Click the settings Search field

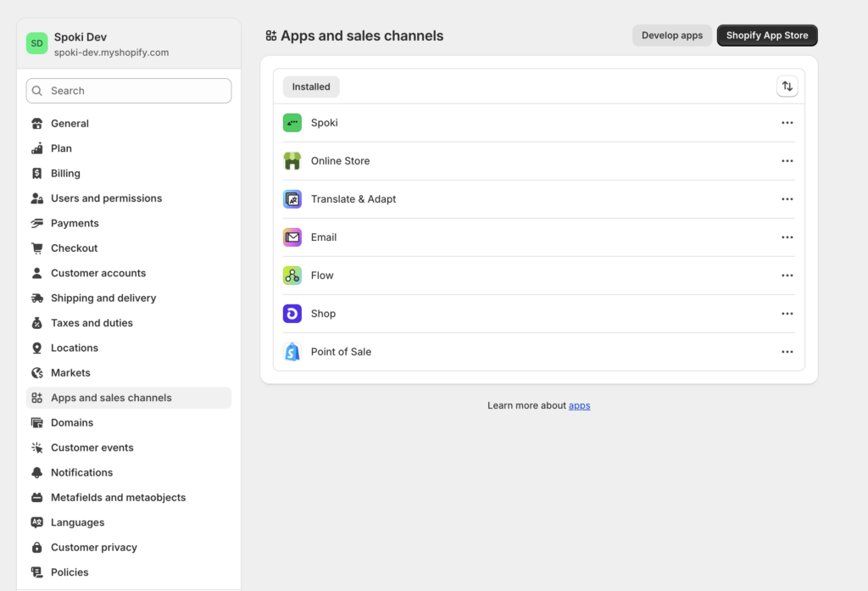[x=129, y=91]
